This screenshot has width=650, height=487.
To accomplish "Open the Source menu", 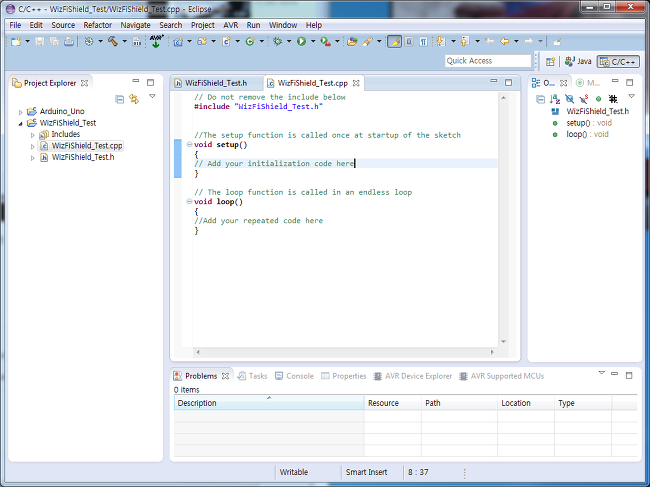I will click(63, 25).
